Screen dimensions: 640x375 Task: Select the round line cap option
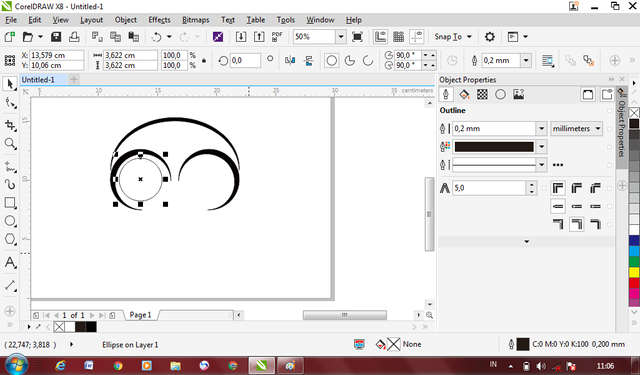[576, 206]
